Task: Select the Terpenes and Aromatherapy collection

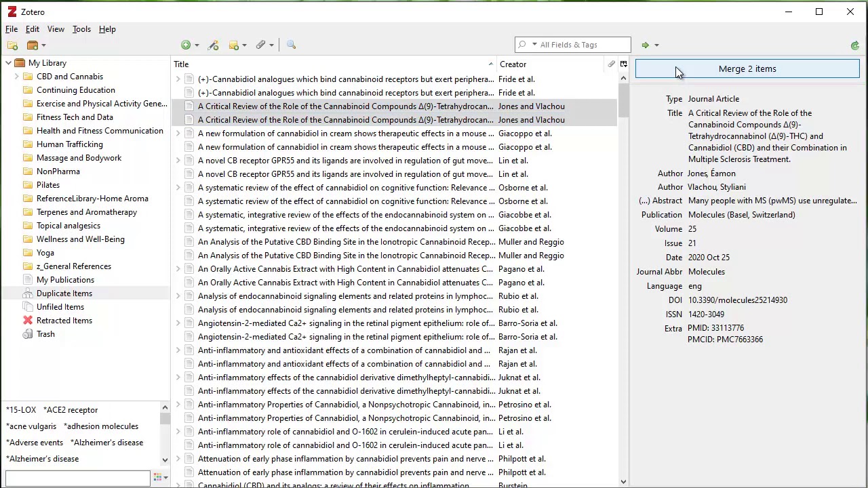Action: (x=87, y=212)
